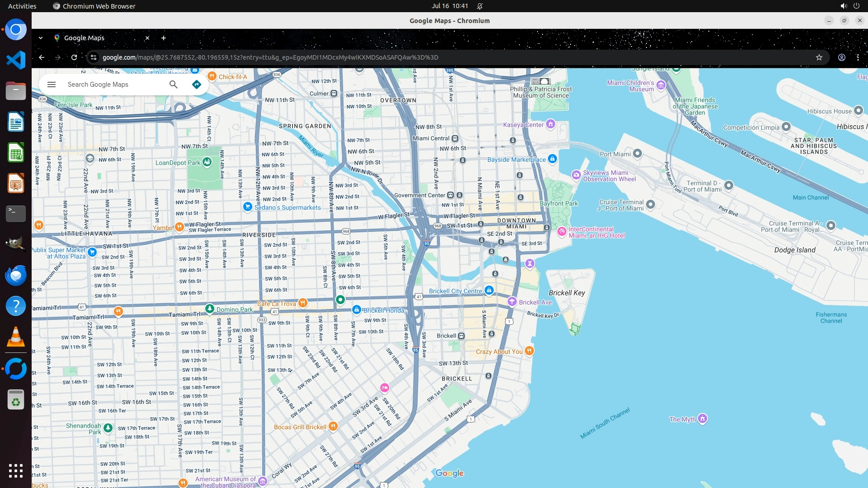Bookmark this page with star icon
This screenshot has height=488, width=868.
(x=819, y=57)
